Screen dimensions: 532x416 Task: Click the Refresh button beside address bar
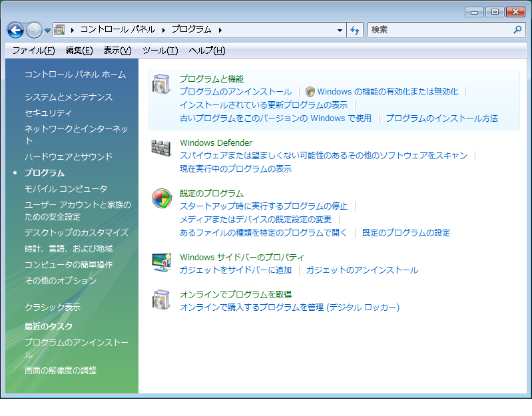pyautogui.click(x=355, y=30)
